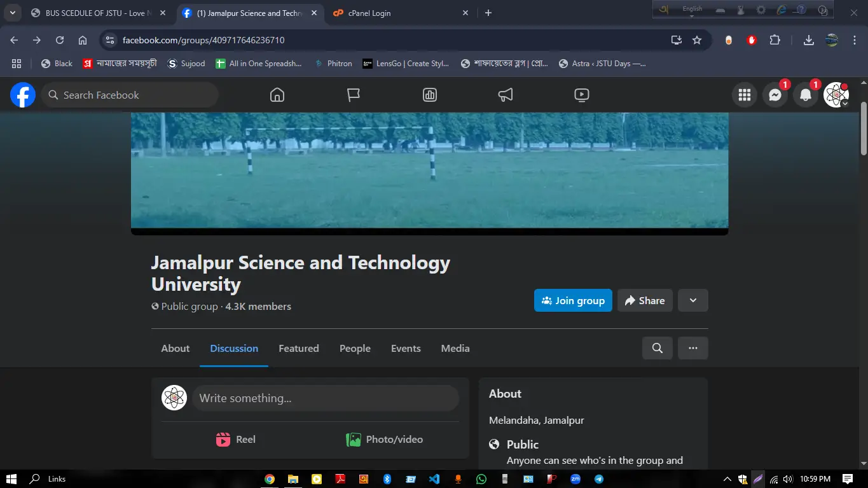Open Visual Studio Code from taskbar

(x=434, y=479)
